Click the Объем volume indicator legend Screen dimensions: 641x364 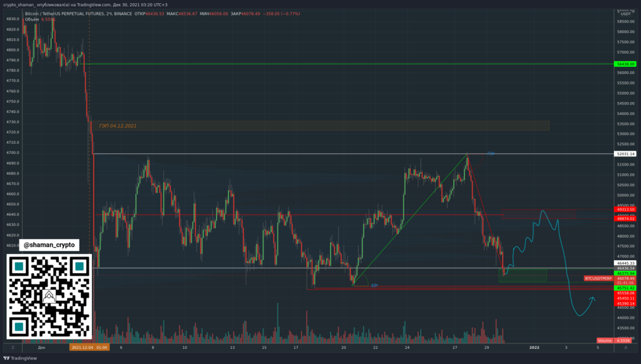(x=33, y=19)
